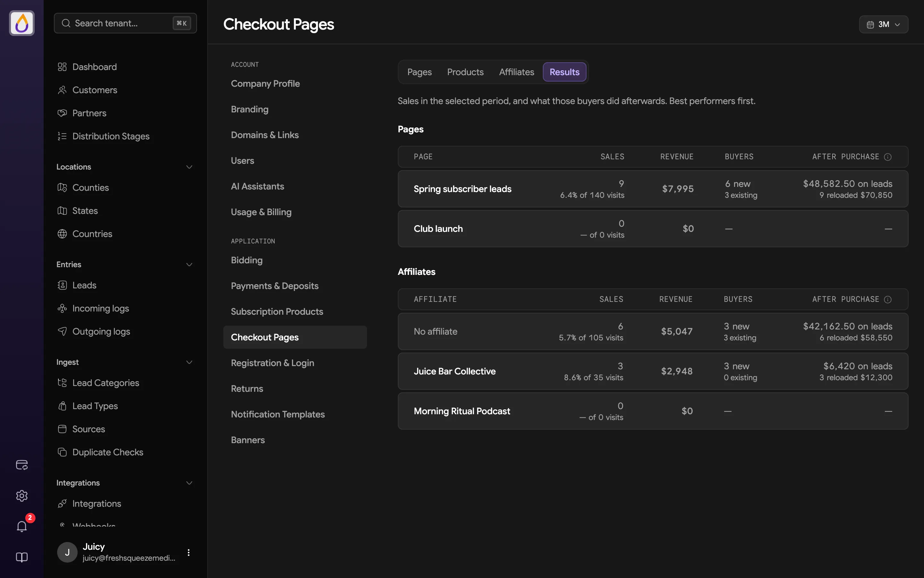Image resolution: width=924 pixels, height=578 pixels.
Task: Switch to the Pages tab
Action: pos(419,72)
